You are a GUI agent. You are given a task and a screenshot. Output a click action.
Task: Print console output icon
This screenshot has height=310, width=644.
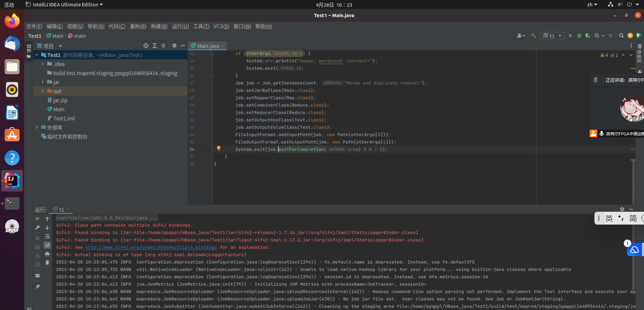pyautogui.click(x=47, y=254)
